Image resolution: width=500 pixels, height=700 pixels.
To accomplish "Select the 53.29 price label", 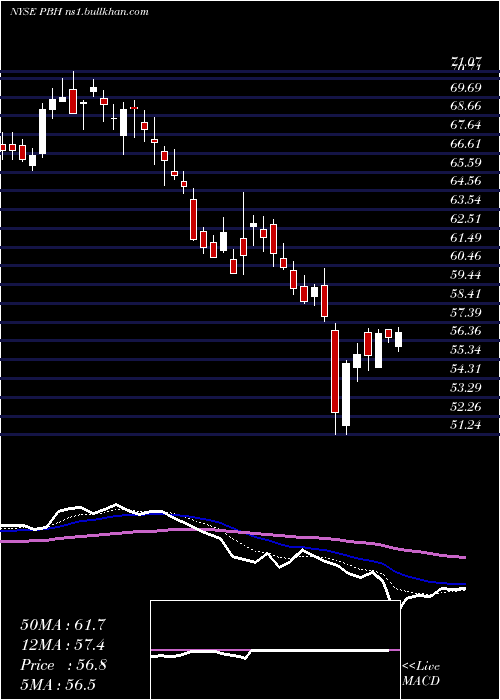I will pos(466,388).
